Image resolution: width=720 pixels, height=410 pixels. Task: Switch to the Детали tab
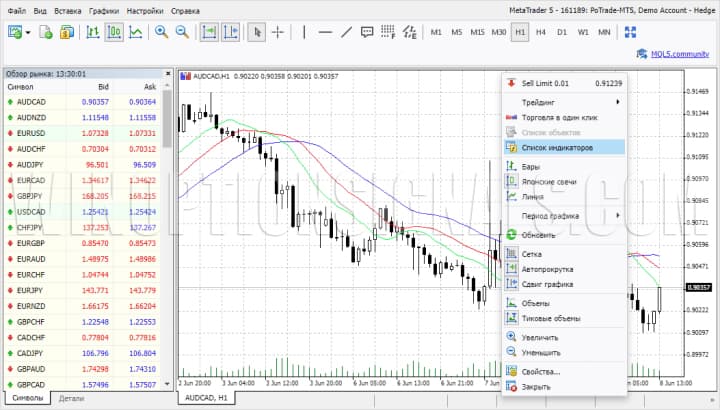click(71, 398)
